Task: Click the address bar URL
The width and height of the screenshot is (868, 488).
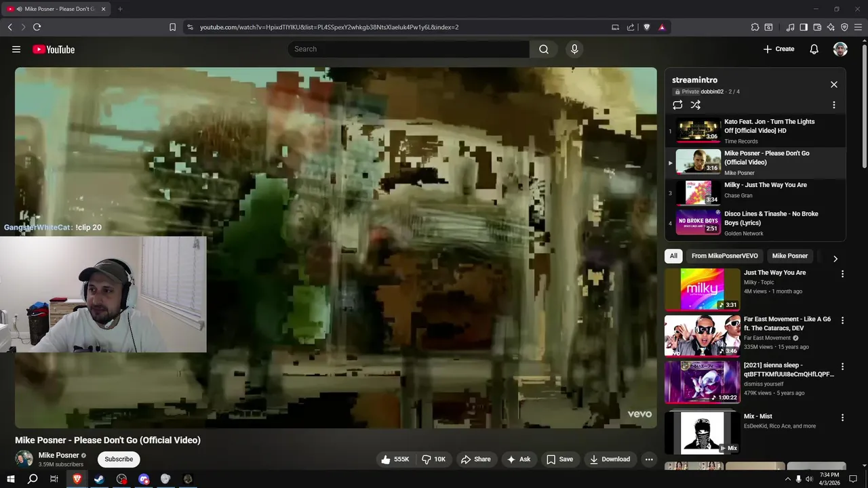Action: 329,27
